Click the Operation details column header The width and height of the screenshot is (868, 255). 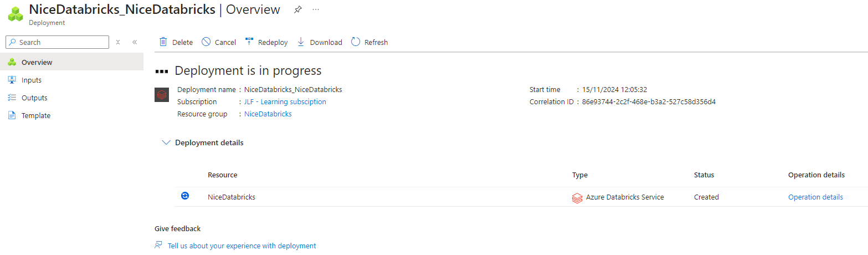point(816,175)
